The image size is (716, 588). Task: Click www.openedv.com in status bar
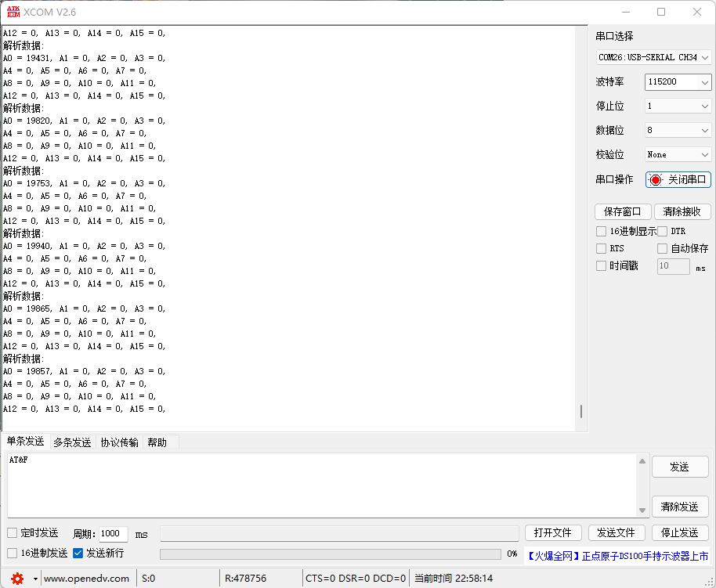tap(86, 579)
